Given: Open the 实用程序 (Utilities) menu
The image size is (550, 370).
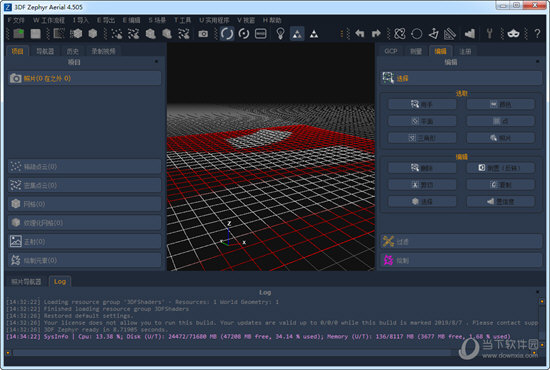Looking at the screenshot, I should [x=214, y=20].
